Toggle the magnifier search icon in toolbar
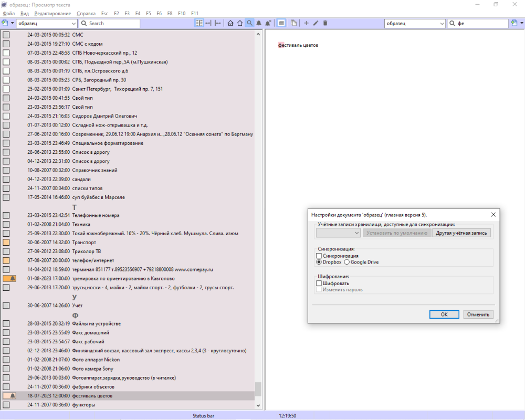525x420 pixels. (249, 23)
